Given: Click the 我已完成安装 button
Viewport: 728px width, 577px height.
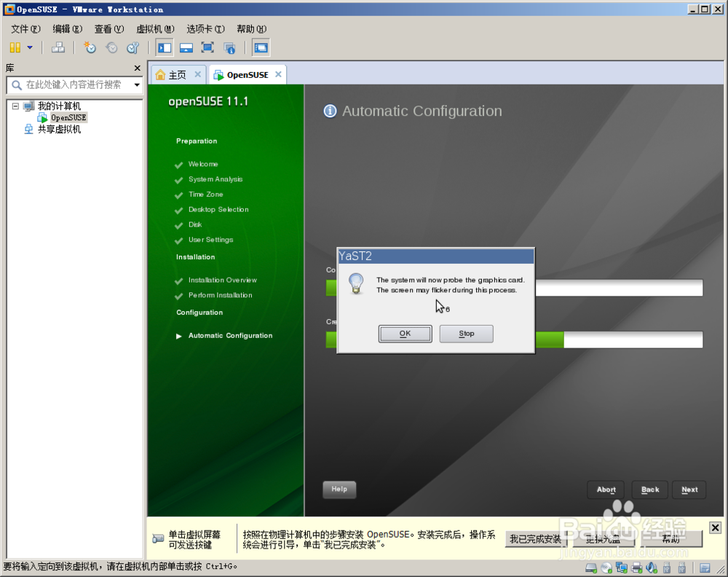Looking at the screenshot, I should (x=535, y=539).
